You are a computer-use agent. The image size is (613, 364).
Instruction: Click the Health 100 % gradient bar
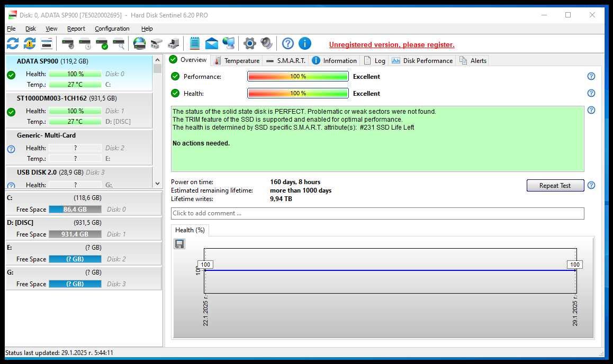(x=298, y=93)
